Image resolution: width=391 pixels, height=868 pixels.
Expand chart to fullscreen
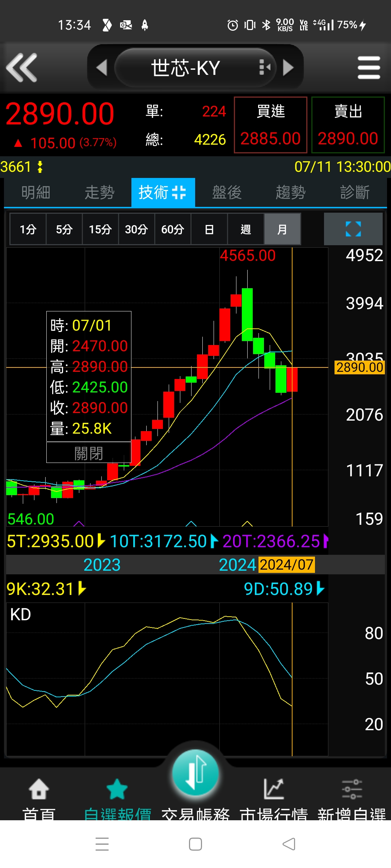pos(353,229)
